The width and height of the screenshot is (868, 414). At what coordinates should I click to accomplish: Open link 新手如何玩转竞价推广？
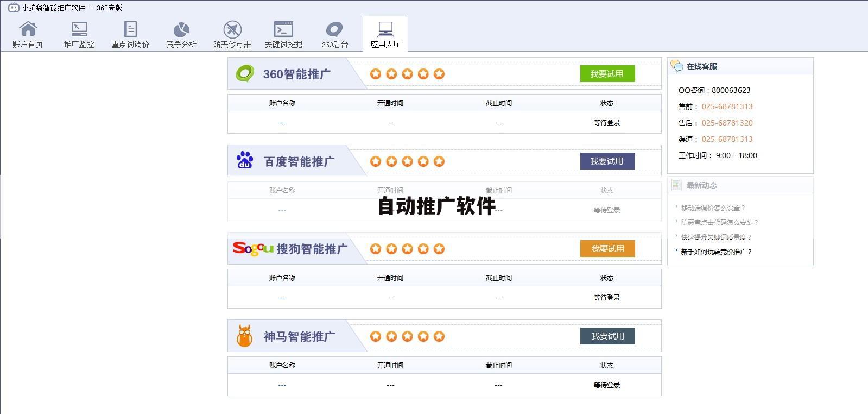[717, 252]
